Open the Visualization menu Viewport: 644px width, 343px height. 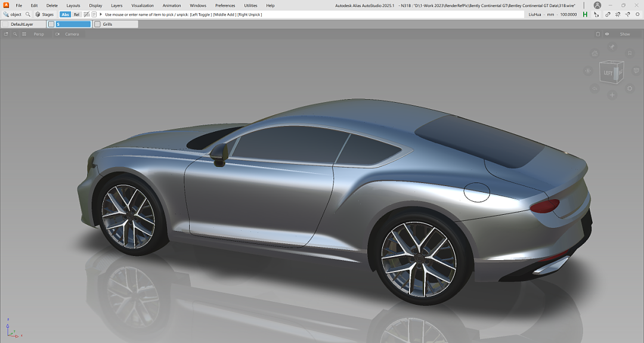tap(143, 5)
